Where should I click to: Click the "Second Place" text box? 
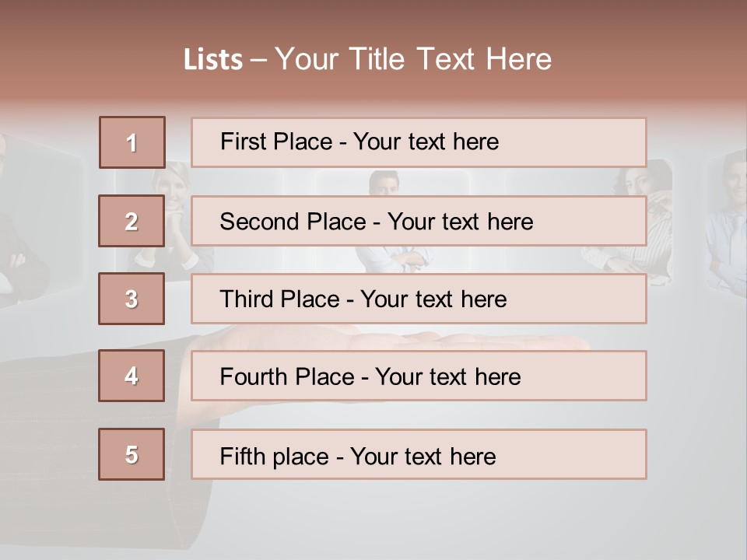pyautogui.click(x=419, y=221)
